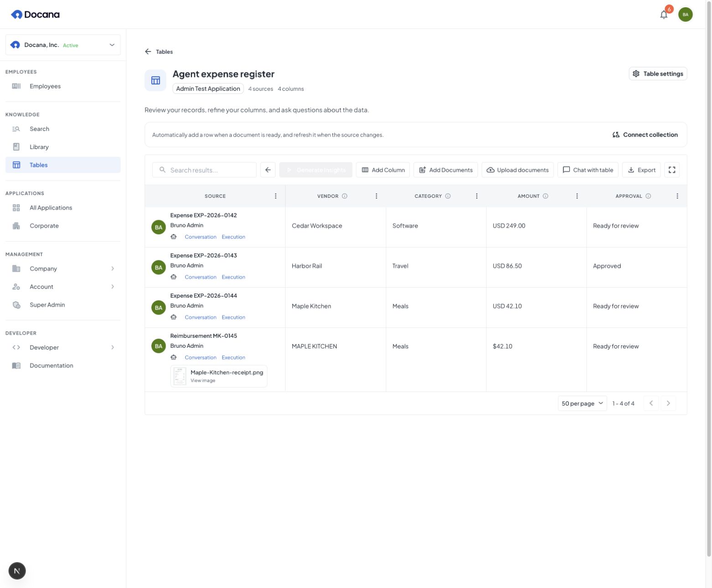The image size is (712, 588).
Task: Open Execution link for EXP-2026-0142
Action: point(234,237)
